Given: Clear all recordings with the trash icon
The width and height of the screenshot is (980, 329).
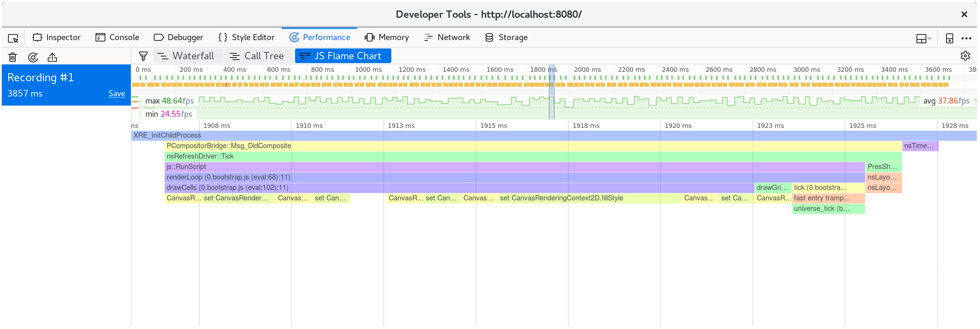Looking at the screenshot, I should click(12, 57).
